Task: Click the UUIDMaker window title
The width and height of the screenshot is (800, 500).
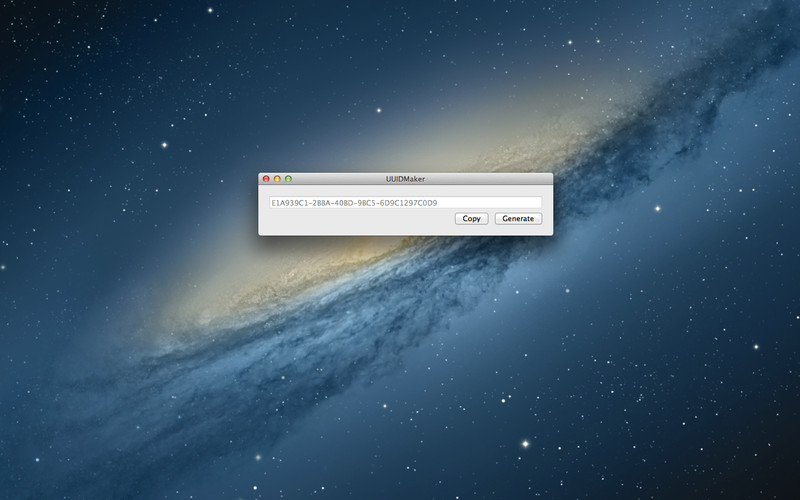Action: coord(405,179)
